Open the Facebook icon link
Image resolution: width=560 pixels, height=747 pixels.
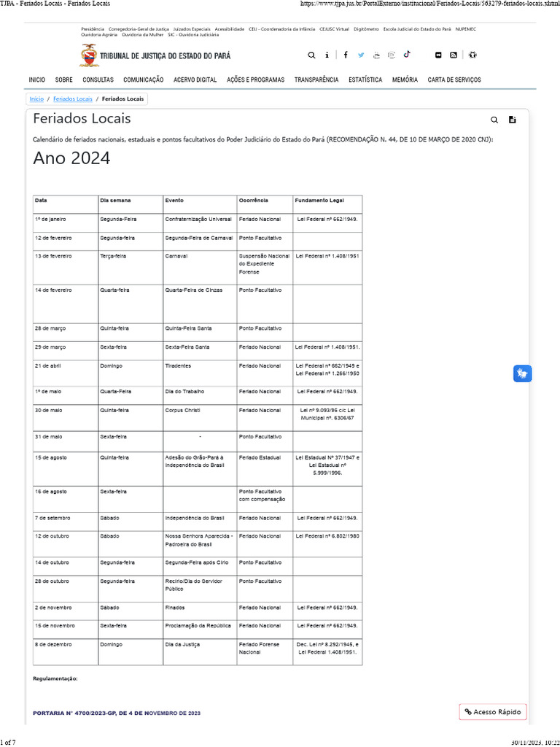(346, 55)
